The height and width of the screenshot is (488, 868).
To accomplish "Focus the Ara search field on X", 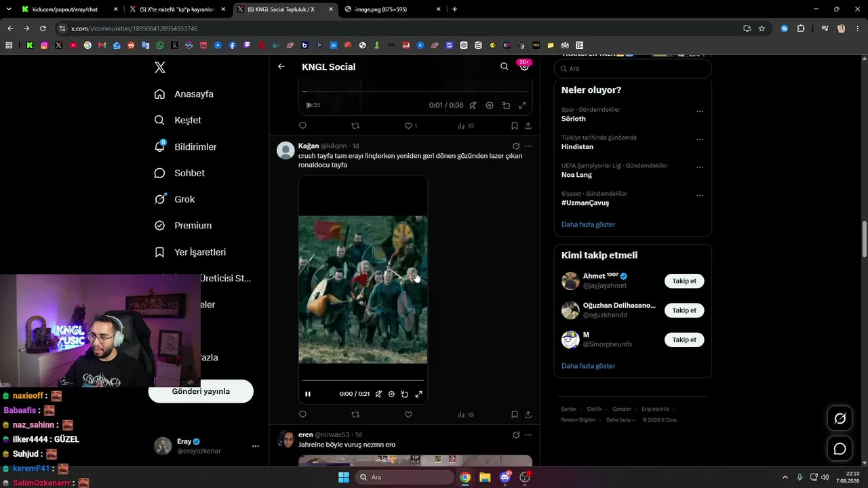I will point(633,68).
